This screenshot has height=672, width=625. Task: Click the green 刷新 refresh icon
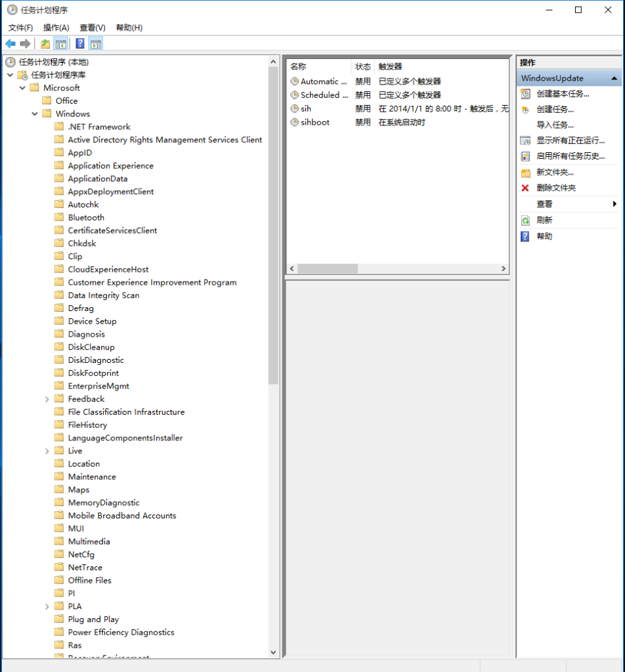click(525, 220)
